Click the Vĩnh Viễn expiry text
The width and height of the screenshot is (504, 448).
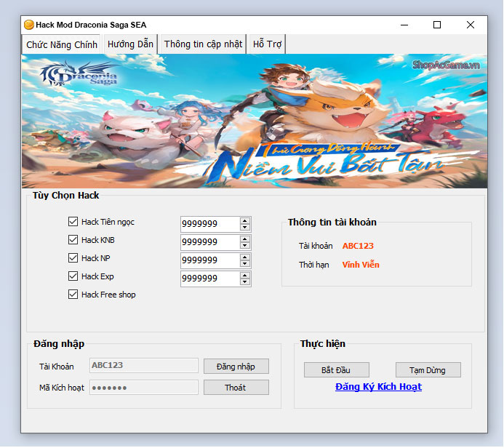[x=361, y=265]
